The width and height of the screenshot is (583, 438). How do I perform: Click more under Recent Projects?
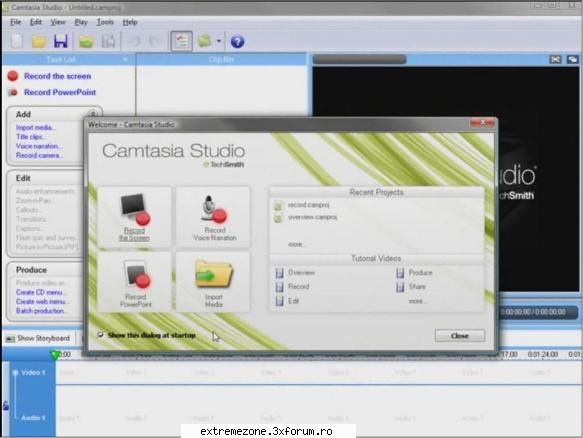tap(296, 244)
